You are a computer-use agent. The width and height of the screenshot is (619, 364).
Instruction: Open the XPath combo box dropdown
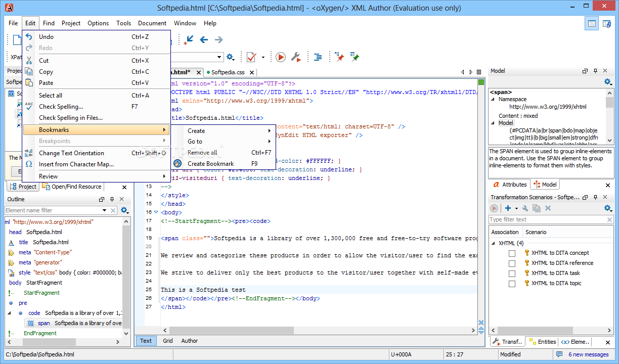(x=219, y=58)
